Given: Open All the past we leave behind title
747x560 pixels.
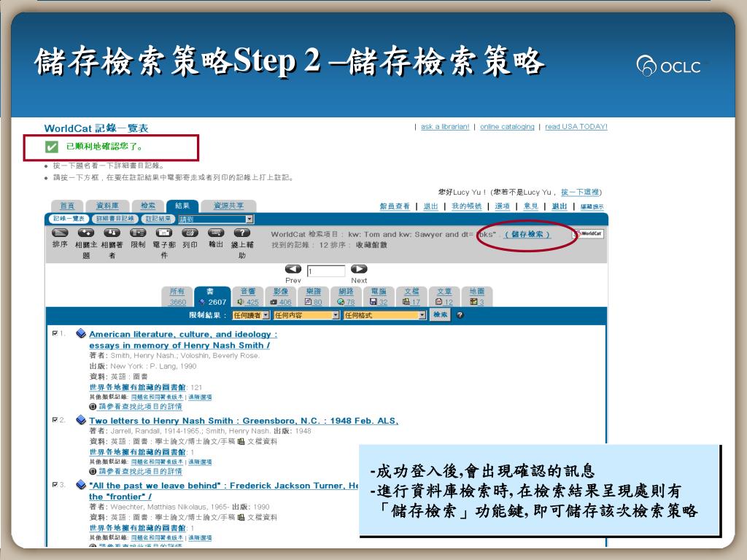Looking at the screenshot, I should (x=224, y=491).
